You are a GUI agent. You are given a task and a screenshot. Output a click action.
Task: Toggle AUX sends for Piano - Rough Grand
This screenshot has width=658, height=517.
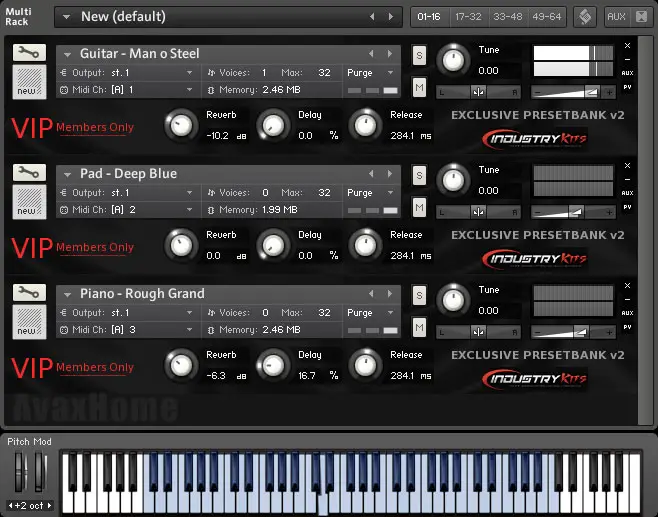[627, 313]
